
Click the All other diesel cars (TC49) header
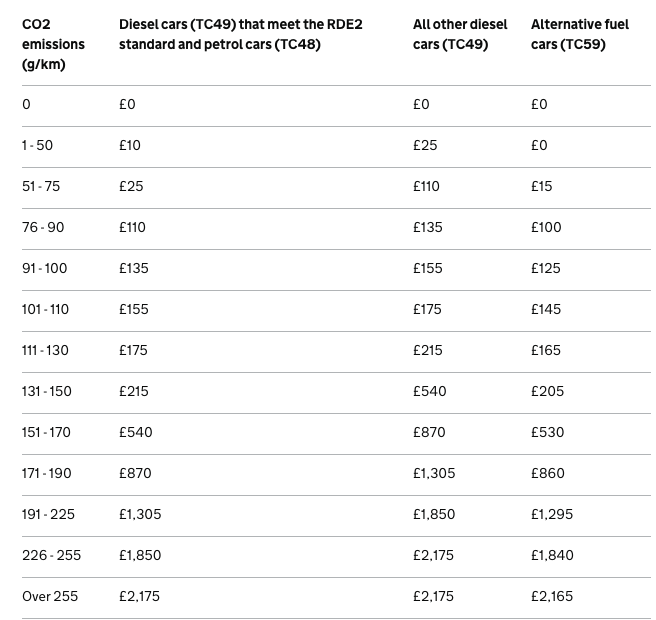click(460, 34)
